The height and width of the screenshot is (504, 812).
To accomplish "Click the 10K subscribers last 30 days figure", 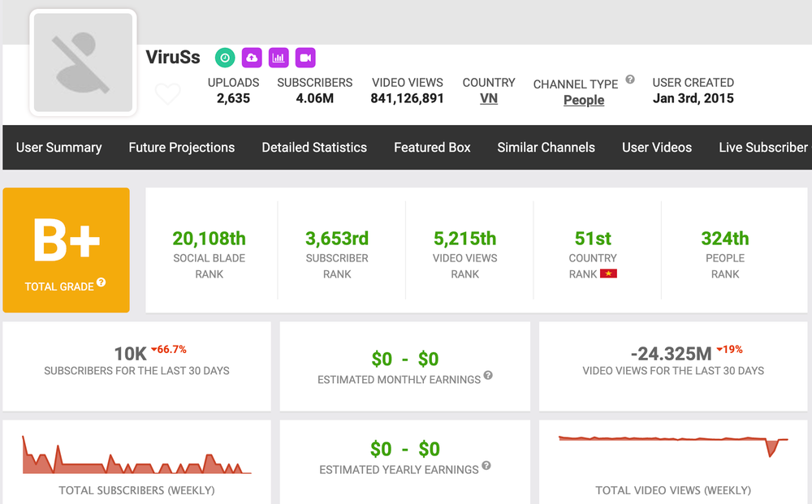I will 131,354.
